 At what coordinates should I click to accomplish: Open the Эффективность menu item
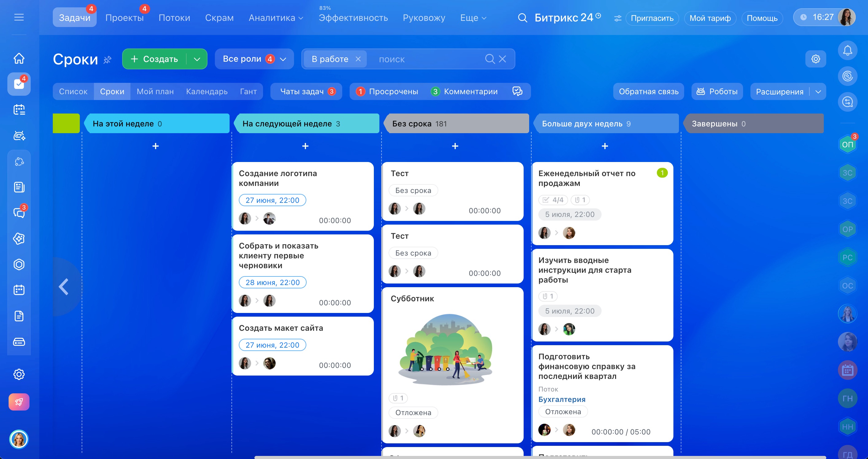(x=353, y=17)
